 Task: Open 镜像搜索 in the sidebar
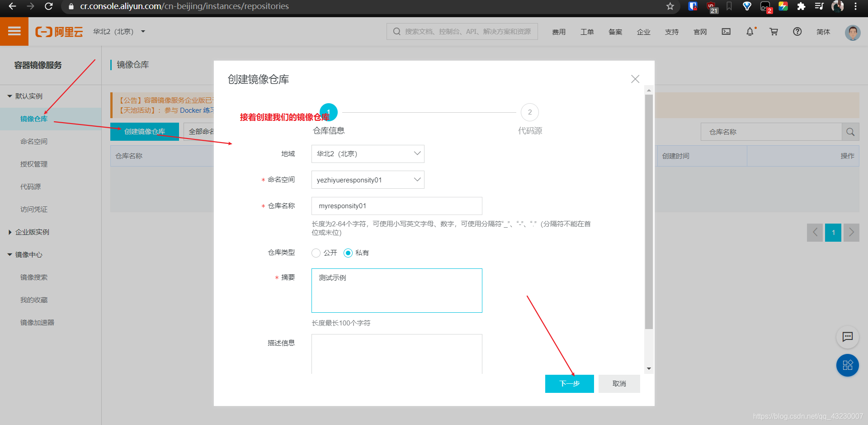point(34,277)
